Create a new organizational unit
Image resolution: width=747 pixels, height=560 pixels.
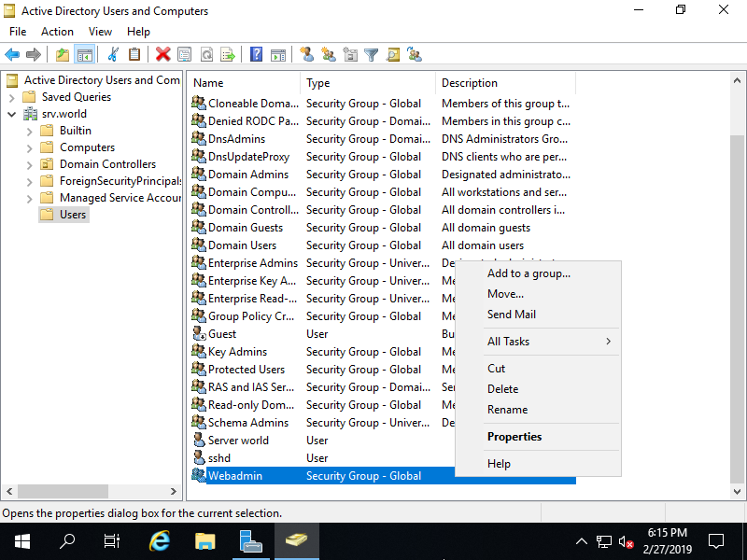click(x=350, y=54)
